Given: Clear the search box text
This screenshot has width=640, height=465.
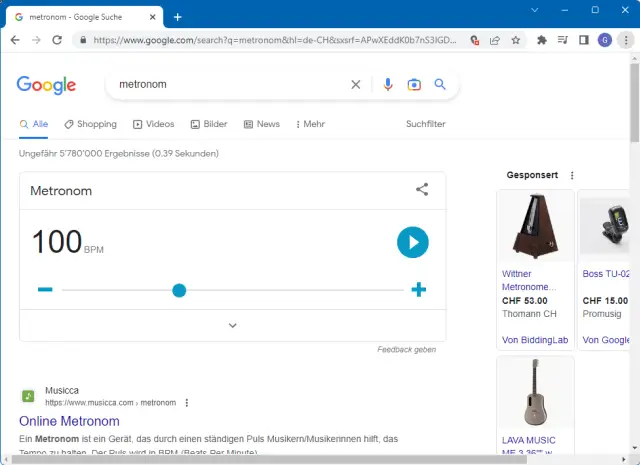Looking at the screenshot, I should click(356, 85).
